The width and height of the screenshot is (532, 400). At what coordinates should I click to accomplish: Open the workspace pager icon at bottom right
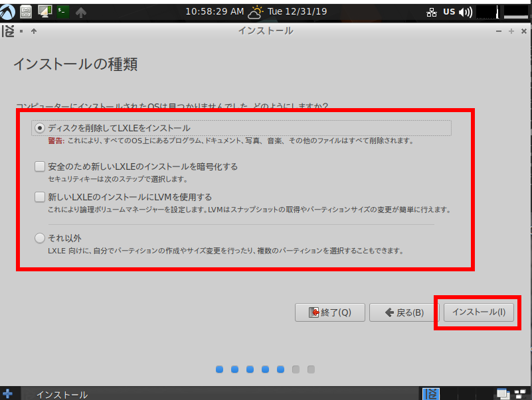(x=520, y=394)
